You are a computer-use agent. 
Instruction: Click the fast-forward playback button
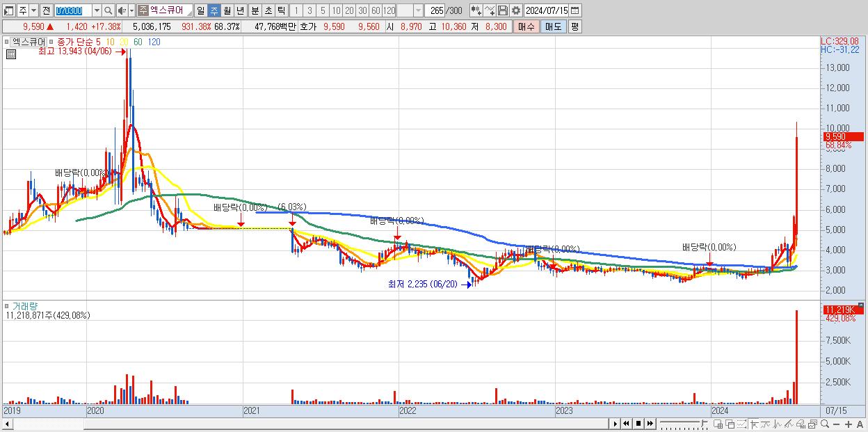(650, 424)
